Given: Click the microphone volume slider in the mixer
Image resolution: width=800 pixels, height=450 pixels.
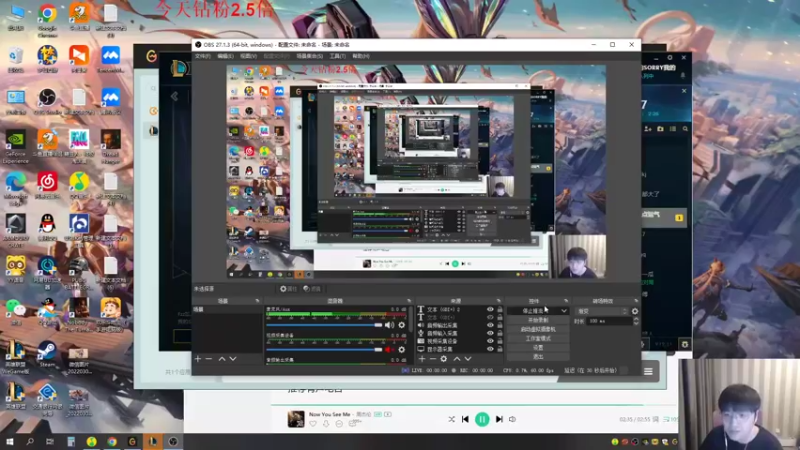Looking at the screenshot, I should [324, 325].
